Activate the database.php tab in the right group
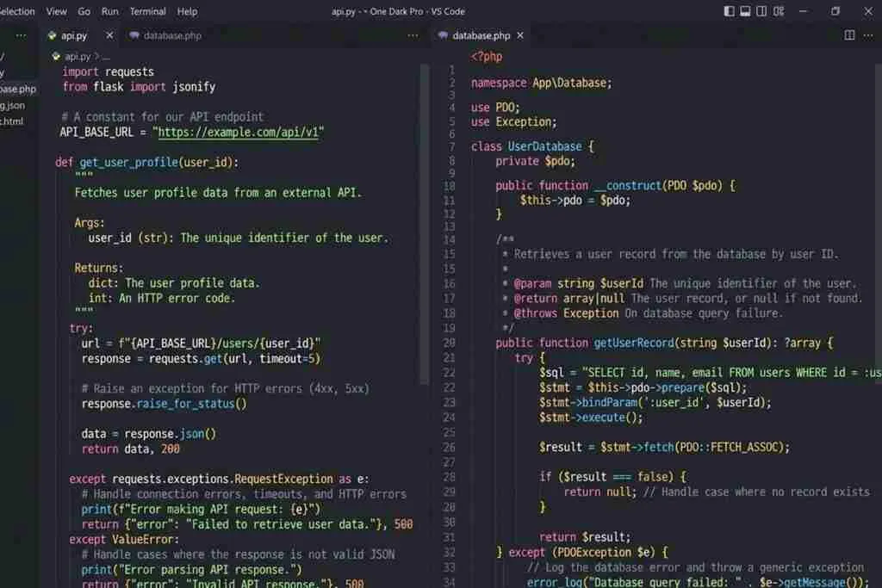The width and height of the screenshot is (882, 588). [481, 35]
